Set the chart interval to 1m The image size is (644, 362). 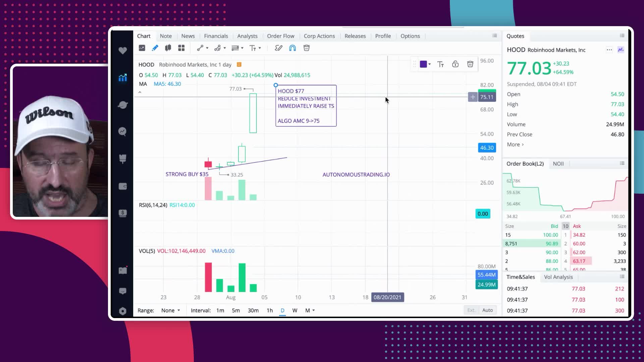pyautogui.click(x=220, y=310)
